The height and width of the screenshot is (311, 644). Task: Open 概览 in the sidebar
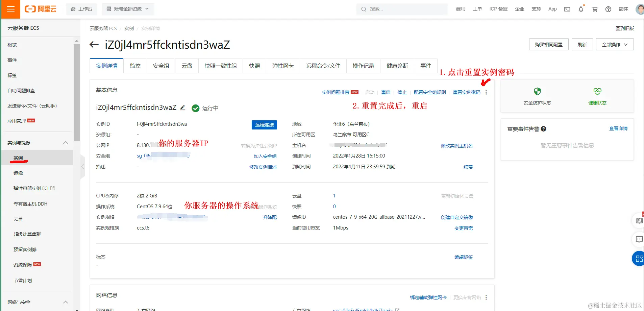click(x=12, y=45)
